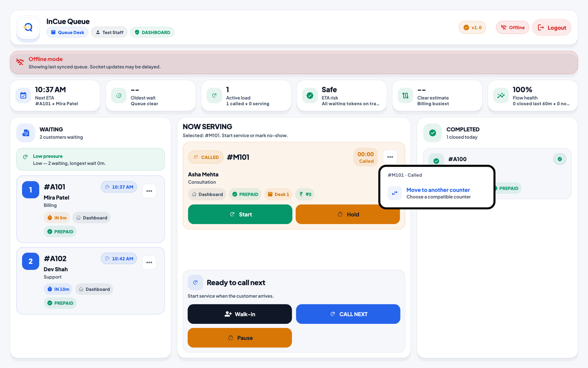This screenshot has height=368, width=588.
Task: Switch to the DASHBOARD chip
Action: click(x=152, y=32)
